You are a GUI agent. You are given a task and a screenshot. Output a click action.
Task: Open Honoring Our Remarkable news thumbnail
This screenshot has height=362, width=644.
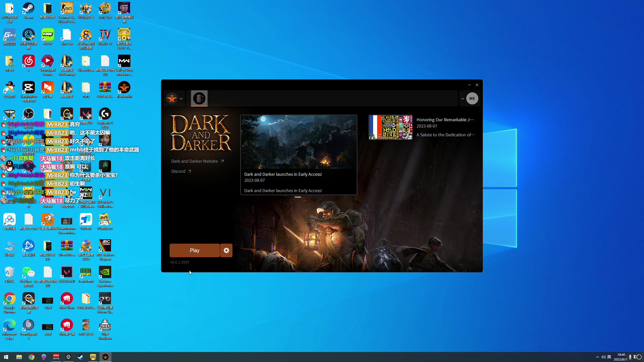click(x=391, y=127)
